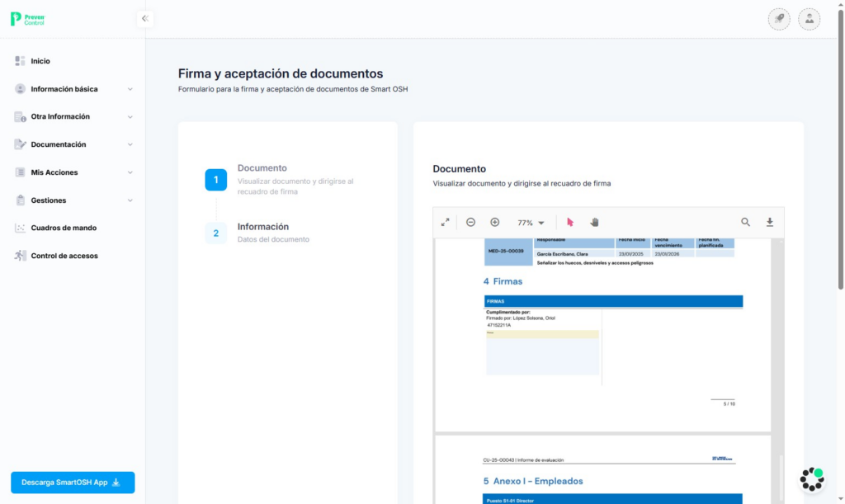
Task: Click the Cuadros de mando chart icon
Action: click(x=20, y=228)
